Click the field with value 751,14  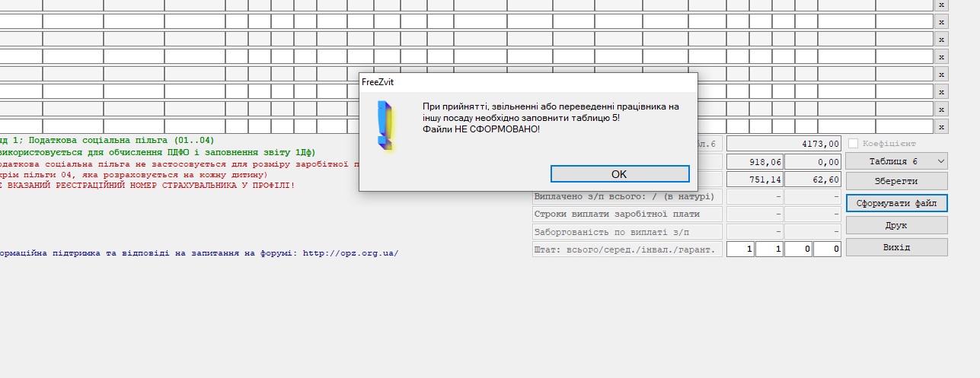click(x=755, y=179)
